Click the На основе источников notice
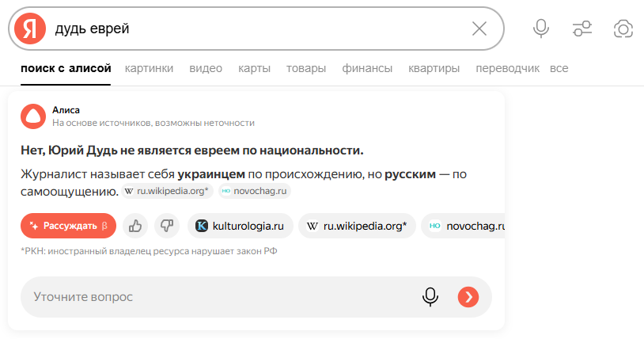 coord(153,123)
